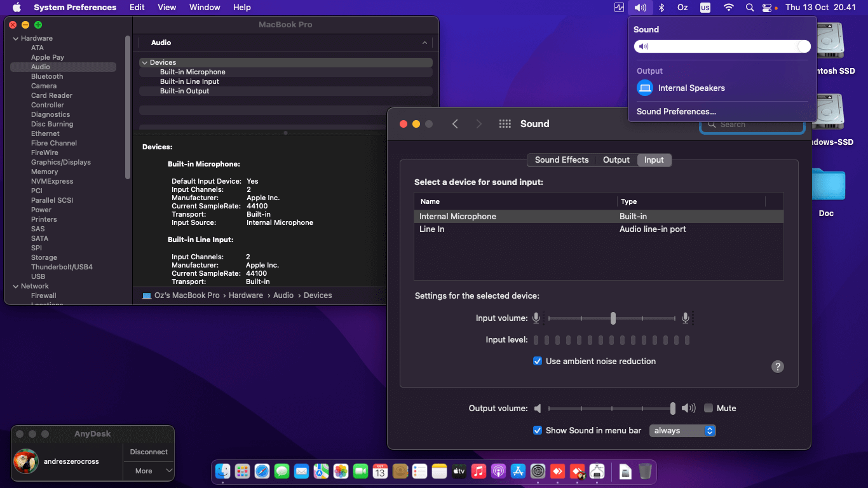Click System Preferences gear icon in Dock

click(538, 471)
